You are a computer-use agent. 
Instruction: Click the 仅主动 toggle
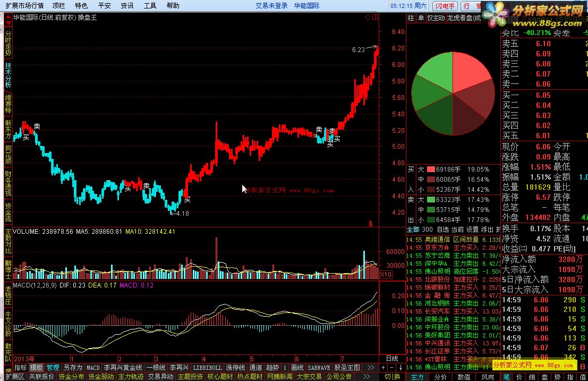pos(436,18)
